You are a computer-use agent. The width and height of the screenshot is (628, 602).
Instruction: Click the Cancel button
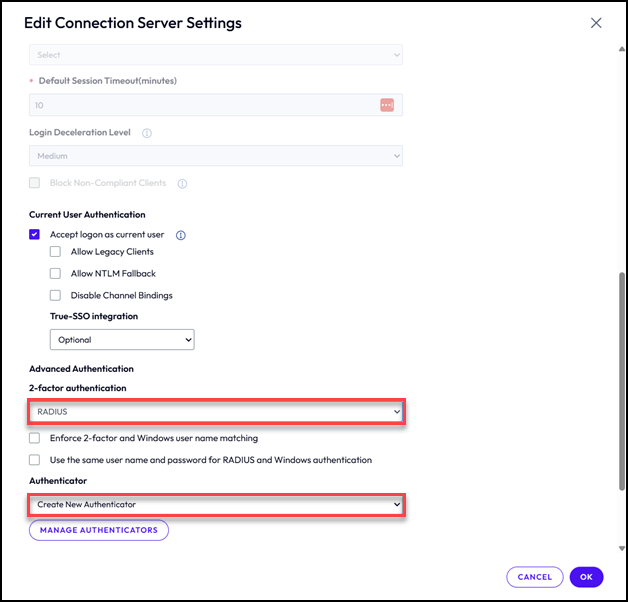click(x=535, y=577)
